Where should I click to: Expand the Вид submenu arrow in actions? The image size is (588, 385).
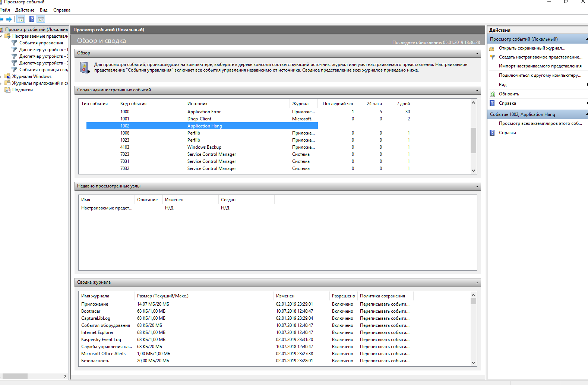587,85
